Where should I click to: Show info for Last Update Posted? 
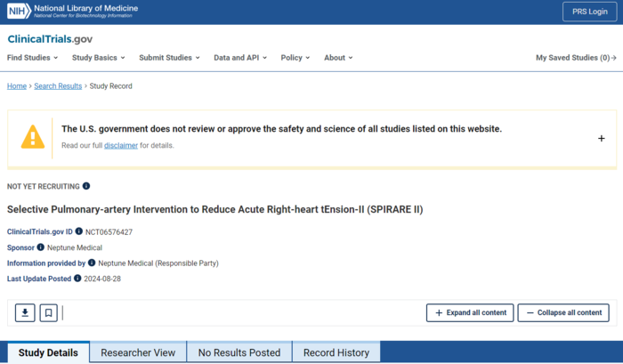pos(77,279)
